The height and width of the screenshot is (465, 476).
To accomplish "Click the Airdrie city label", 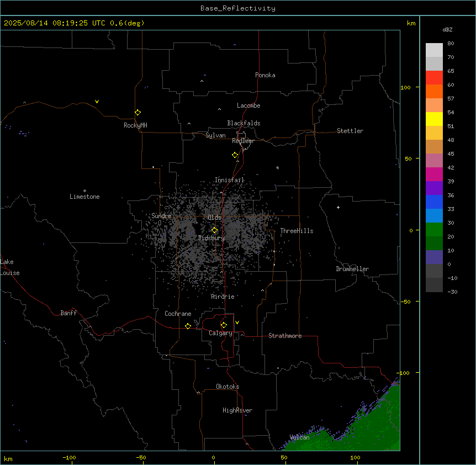I will [x=223, y=297].
